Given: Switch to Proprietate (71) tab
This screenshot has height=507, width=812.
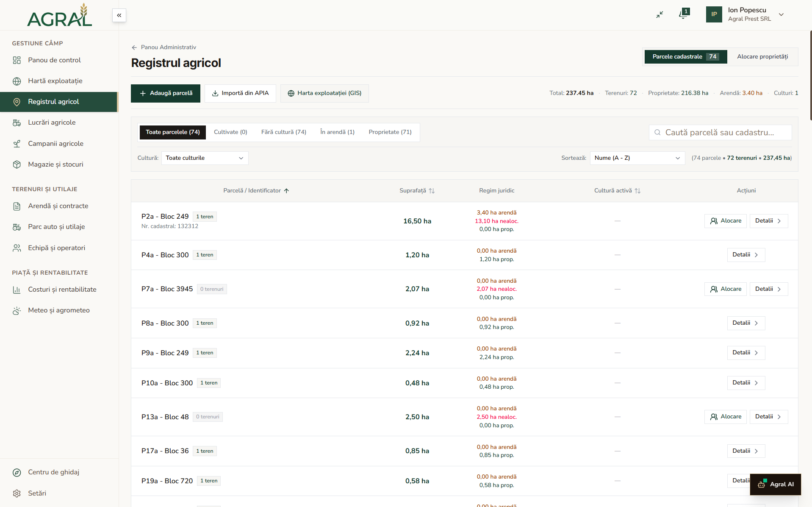Looking at the screenshot, I should 390,132.
